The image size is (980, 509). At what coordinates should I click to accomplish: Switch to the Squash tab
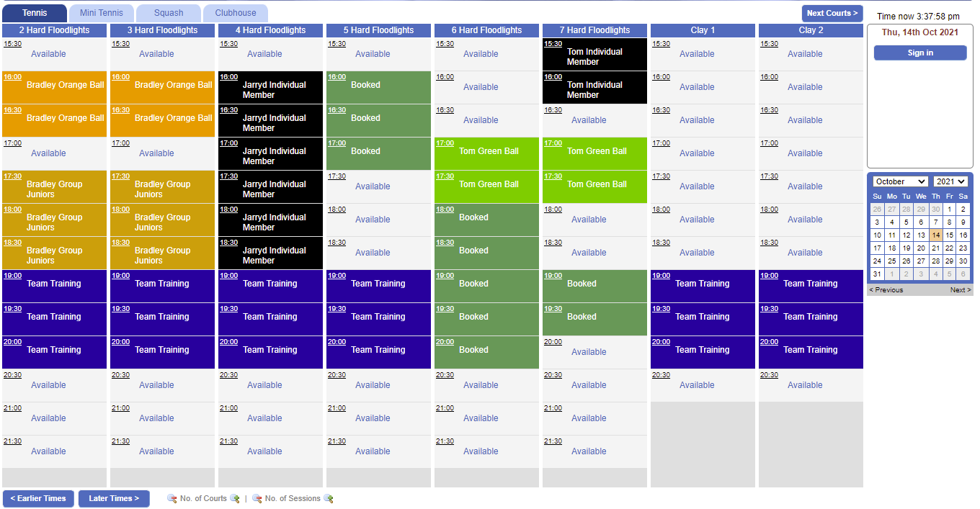click(168, 12)
